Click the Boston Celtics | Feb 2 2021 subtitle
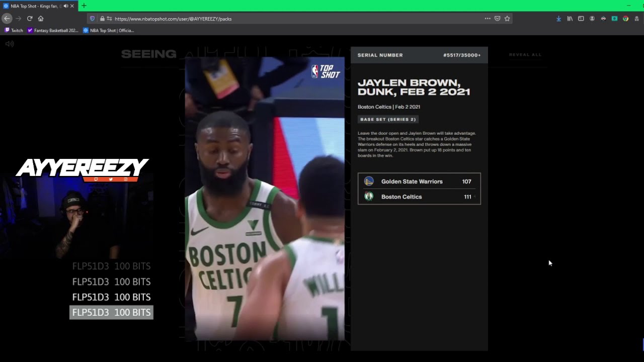Image resolution: width=644 pixels, height=362 pixels. click(389, 107)
